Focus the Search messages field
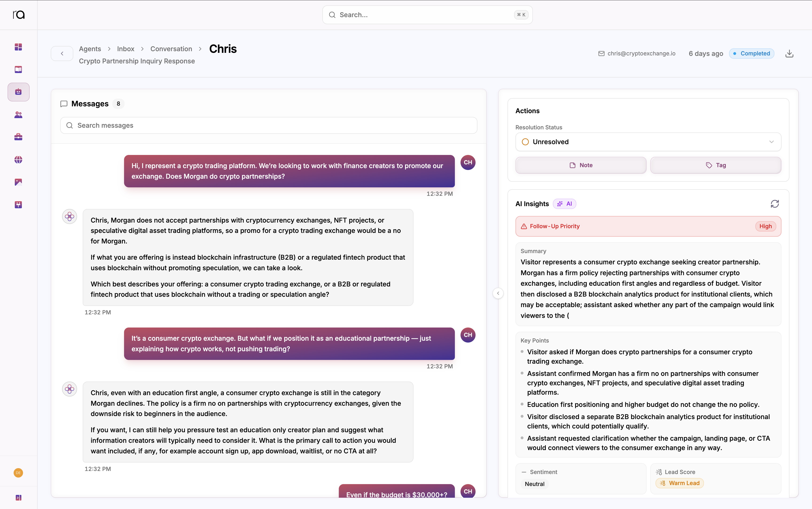The width and height of the screenshot is (812, 509). tap(268, 125)
